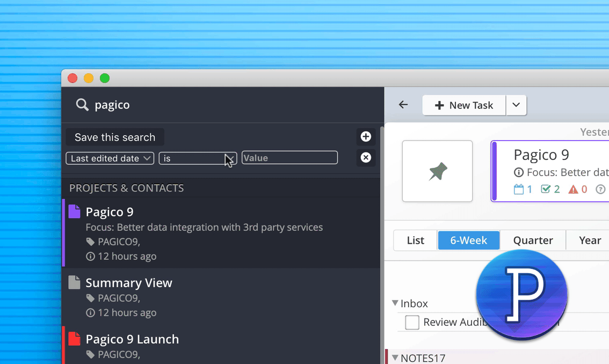
Task: Click the PAGICO9 tag text under Summary View
Action: [119, 298]
